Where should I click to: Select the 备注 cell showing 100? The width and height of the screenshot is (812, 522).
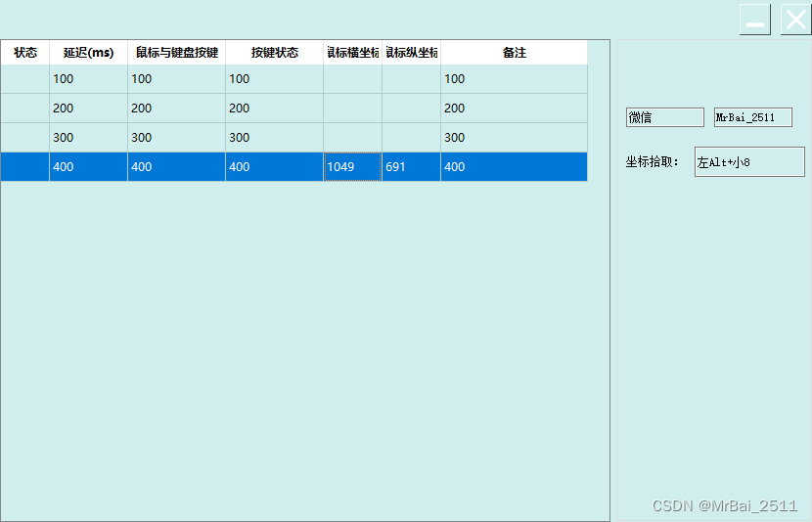[515, 78]
